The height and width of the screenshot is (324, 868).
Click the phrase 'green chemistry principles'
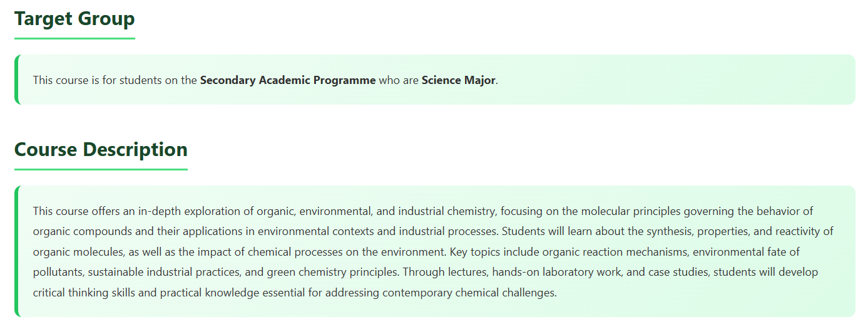point(333,273)
